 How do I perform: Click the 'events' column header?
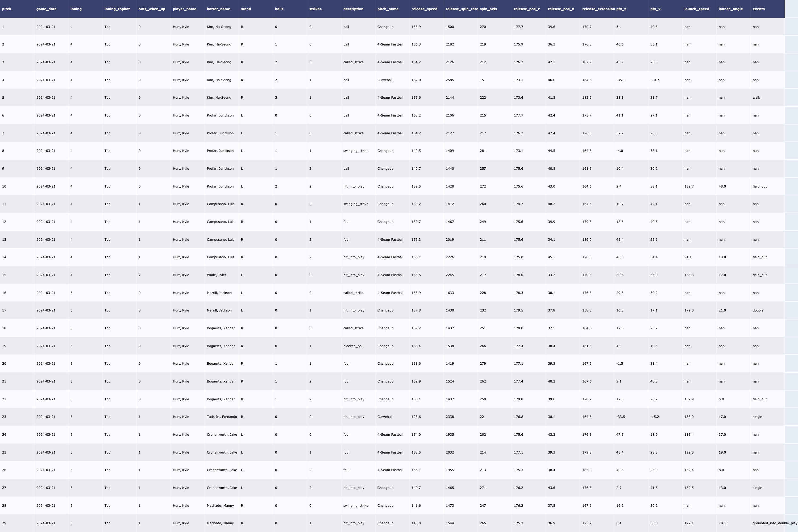tap(758, 9)
